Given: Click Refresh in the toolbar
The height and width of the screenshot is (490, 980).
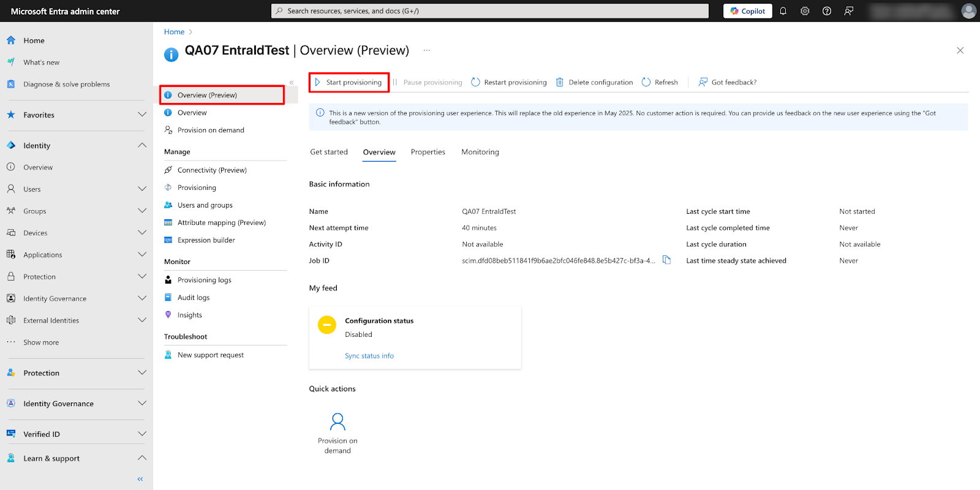Looking at the screenshot, I should click(x=660, y=82).
